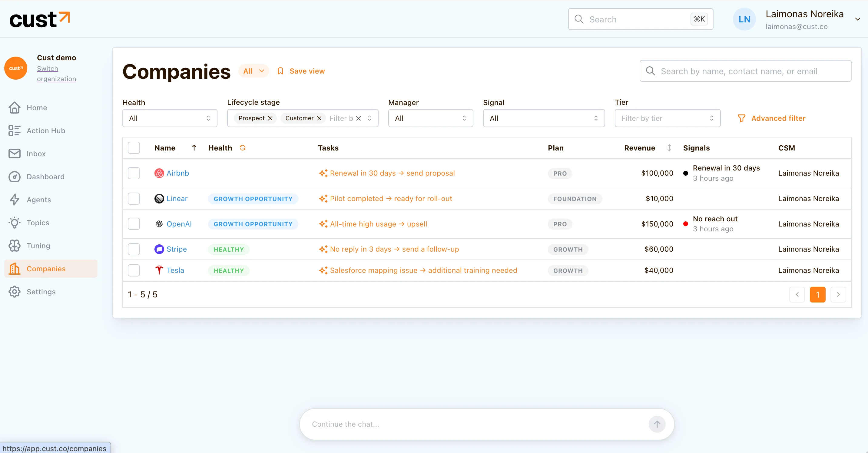Open the Health filter dropdown
868x453 pixels.
[170, 118]
